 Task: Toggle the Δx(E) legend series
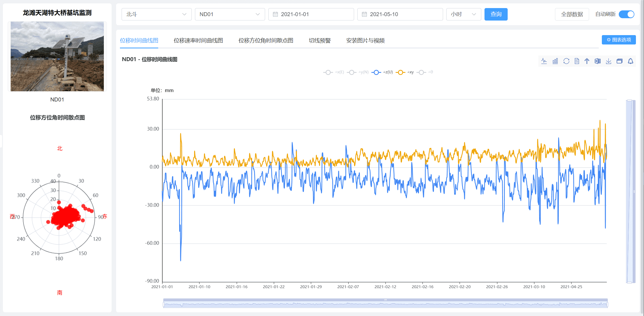point(334,72)
